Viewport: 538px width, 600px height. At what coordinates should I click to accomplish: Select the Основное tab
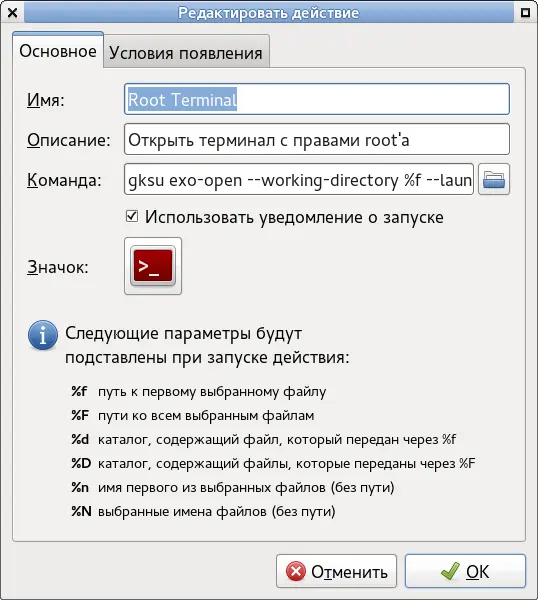point(58,51)
